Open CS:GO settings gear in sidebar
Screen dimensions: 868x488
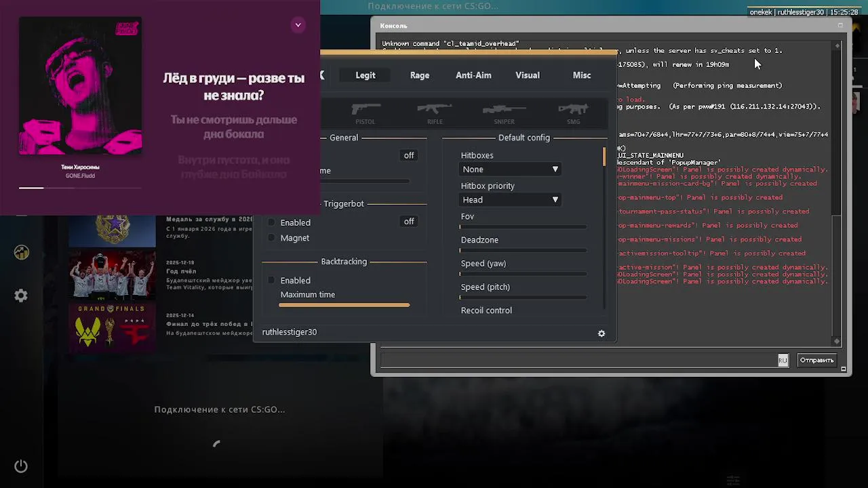coord(21,296)
